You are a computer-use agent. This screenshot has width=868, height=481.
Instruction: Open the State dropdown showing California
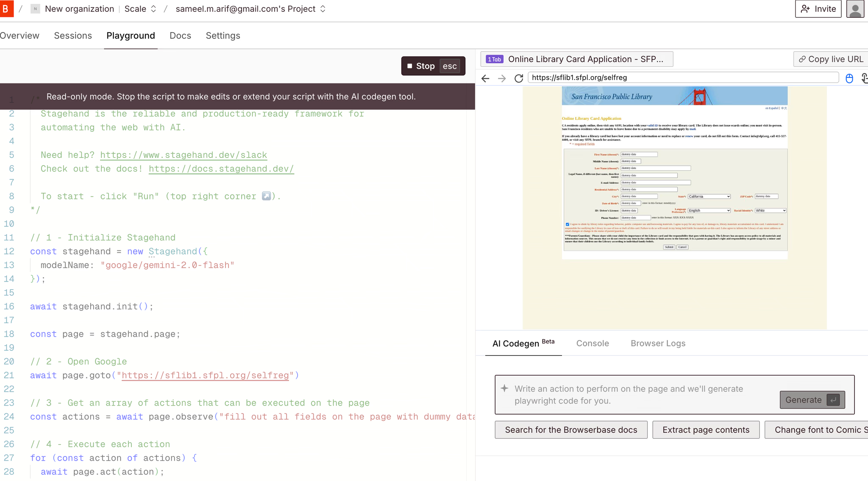709,196
